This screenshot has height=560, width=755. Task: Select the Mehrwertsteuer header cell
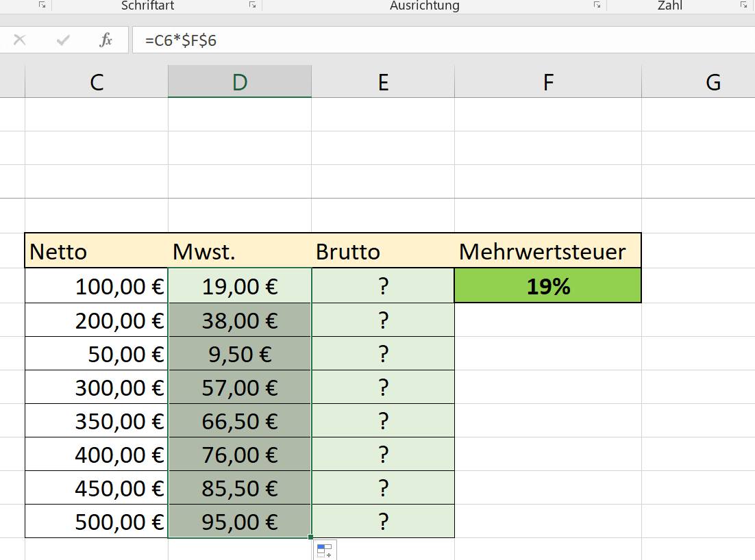point(548,251)
